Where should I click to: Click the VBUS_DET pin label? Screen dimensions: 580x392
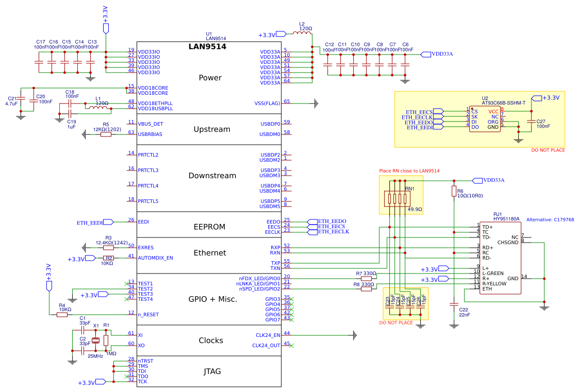151,124
